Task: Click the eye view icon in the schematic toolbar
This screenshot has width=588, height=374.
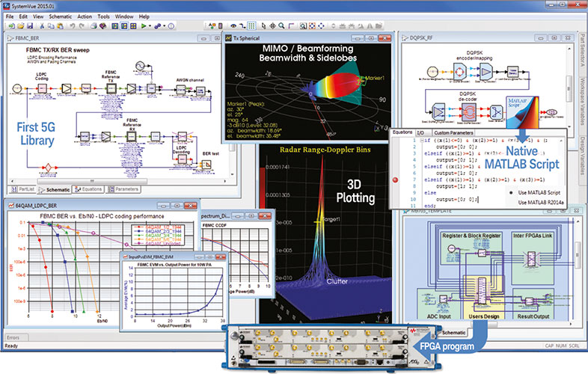Action: 233,26
